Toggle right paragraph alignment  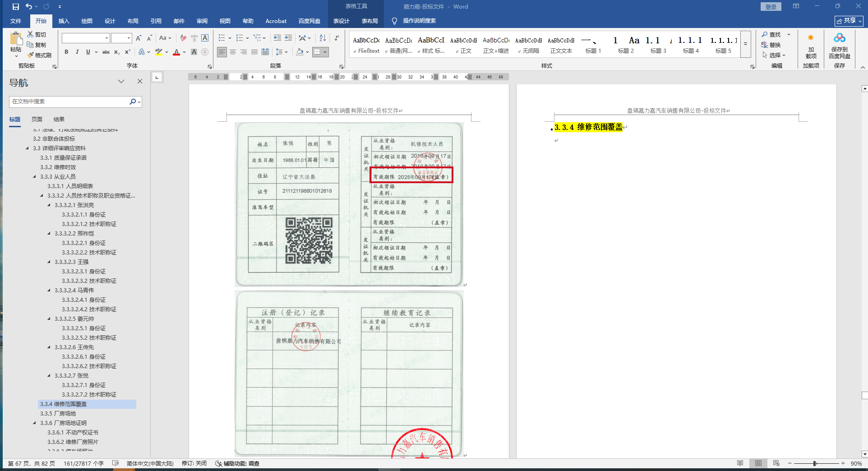[x=244, y=52]
